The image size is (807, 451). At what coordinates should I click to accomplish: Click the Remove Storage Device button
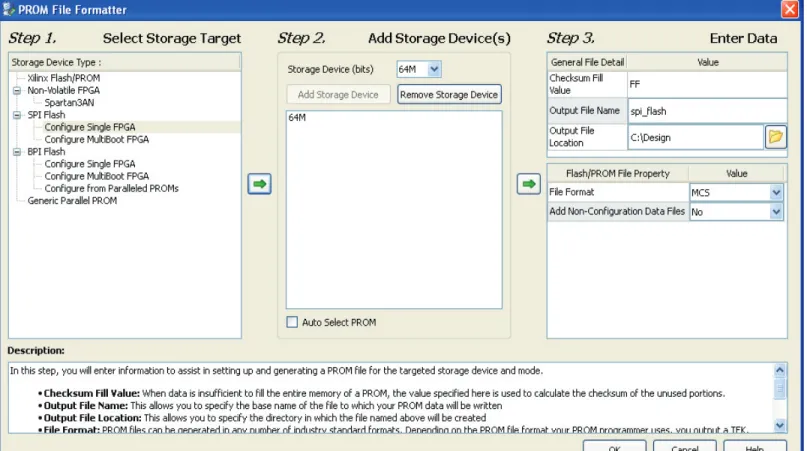tap(449, 95)
